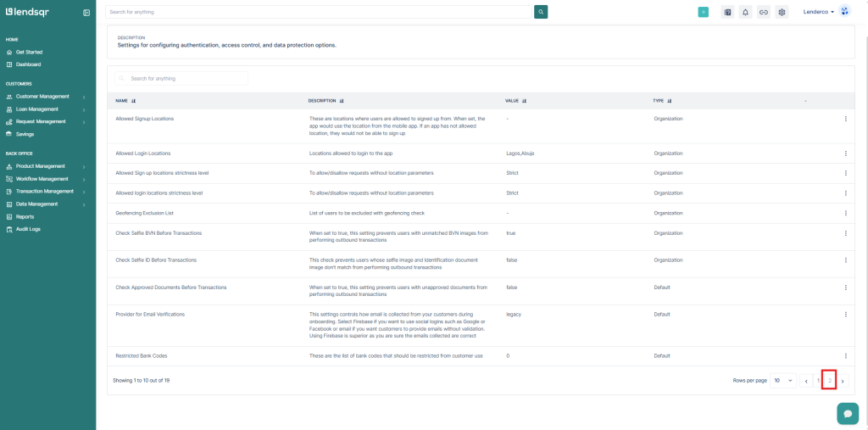
Task: Open the three-dot menu for Restricted Bank Codes
Action: (845, 355)
